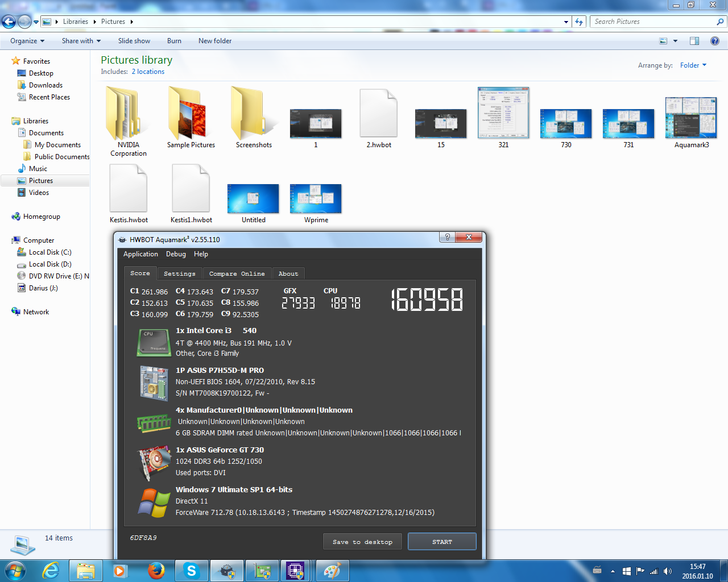Create a New folder
Screen dimensions: 728x582
(x=215, y=41)
